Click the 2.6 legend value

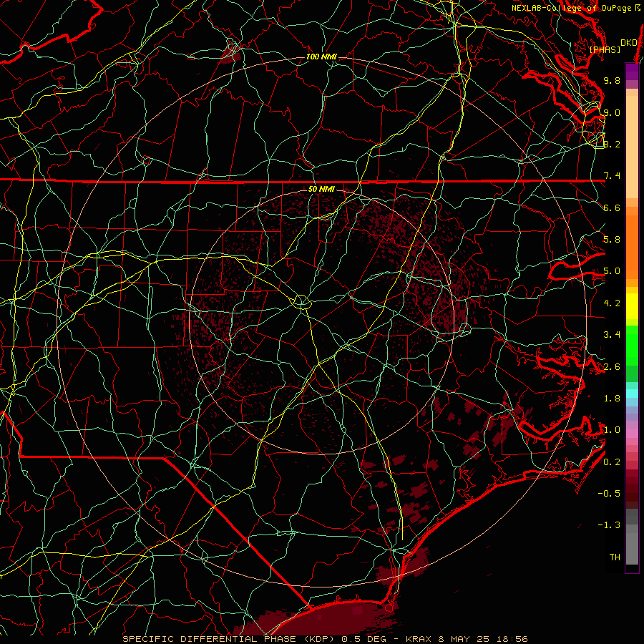(612, 367)
